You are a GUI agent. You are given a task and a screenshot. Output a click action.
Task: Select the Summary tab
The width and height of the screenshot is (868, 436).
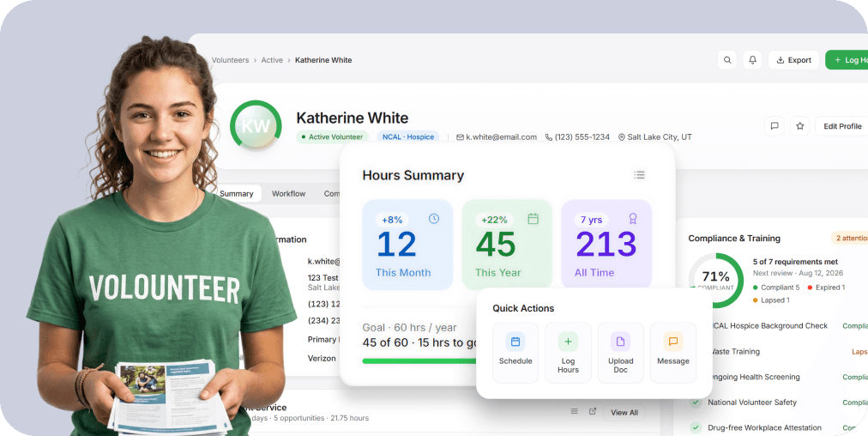tap(237, 193)
